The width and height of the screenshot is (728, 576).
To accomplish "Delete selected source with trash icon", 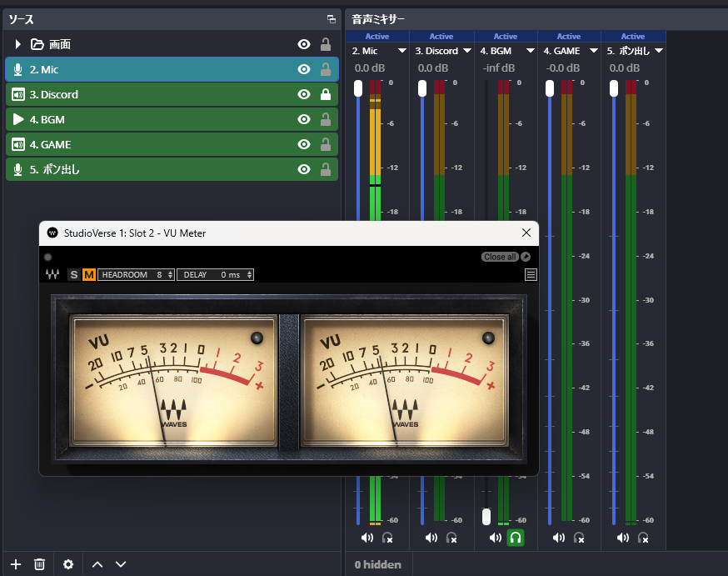I will (x=39, y=564).
